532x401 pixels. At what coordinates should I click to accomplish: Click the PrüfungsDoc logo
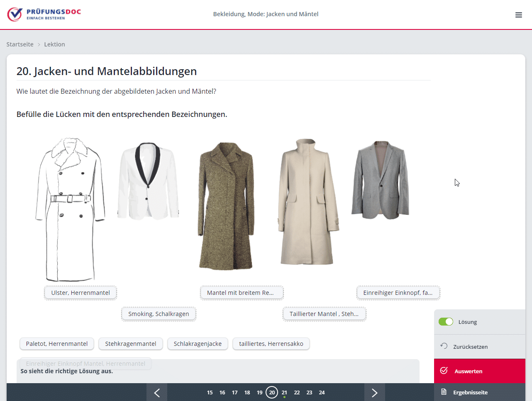pyautogui.click(x=44, y=14)
